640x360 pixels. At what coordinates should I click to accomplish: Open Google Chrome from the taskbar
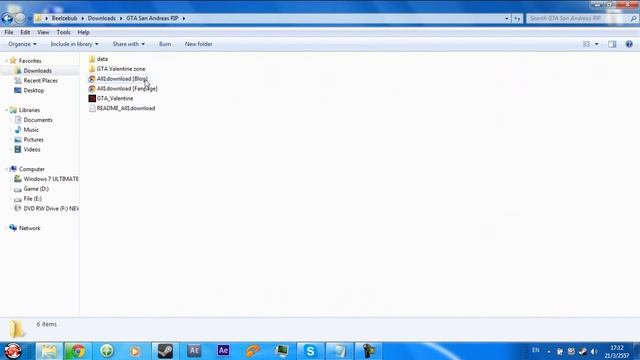point(78,351)
